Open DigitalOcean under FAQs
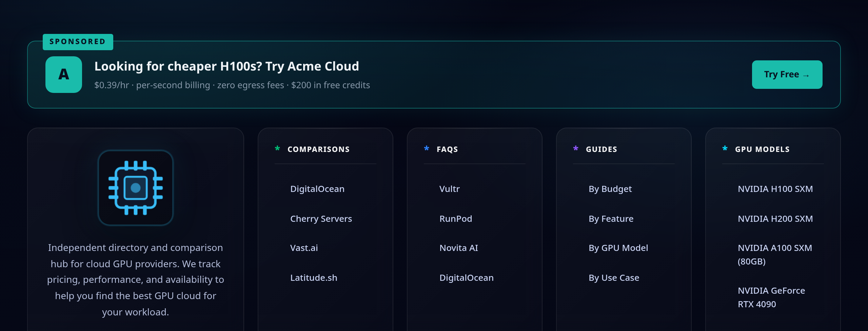868x331 pixels. coord(467,278)
